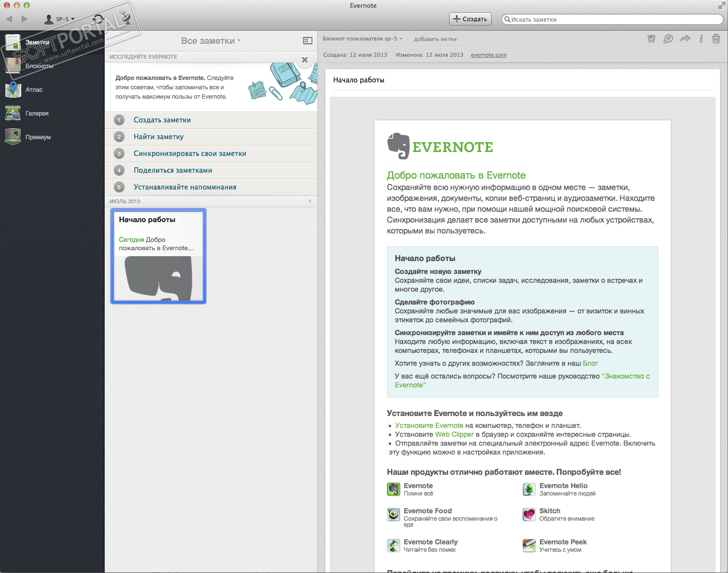Open the "Знакомство с Evernote" guide link
The width and height of the screenshot is (728, 573).
[522, 381]
